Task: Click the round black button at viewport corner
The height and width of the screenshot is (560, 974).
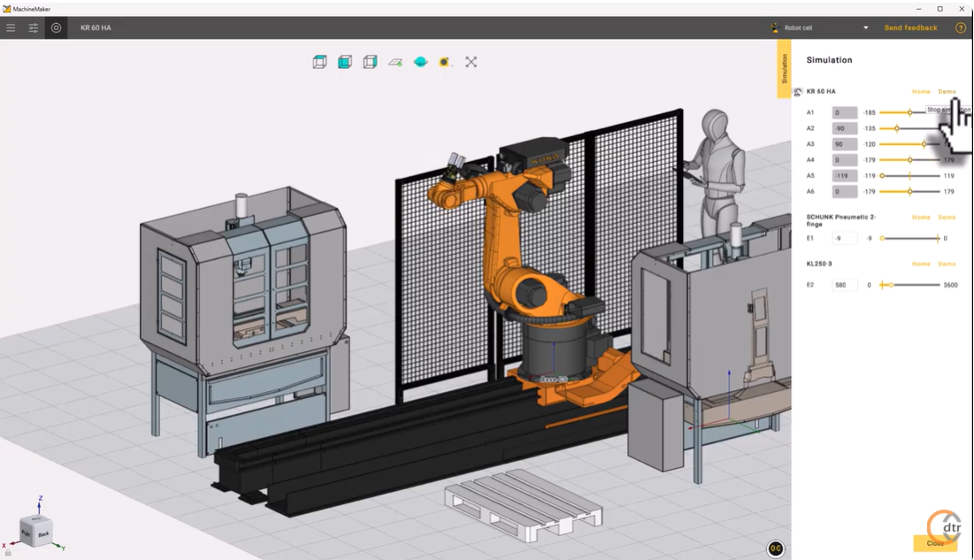Action: (x=775, y=548)
